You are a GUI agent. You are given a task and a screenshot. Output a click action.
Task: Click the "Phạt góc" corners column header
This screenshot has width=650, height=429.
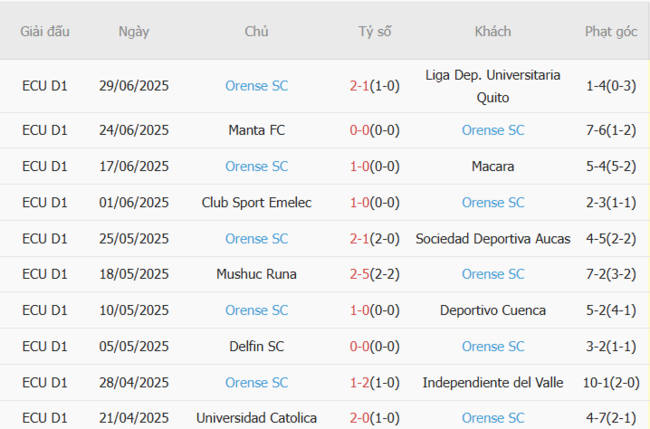611,31
